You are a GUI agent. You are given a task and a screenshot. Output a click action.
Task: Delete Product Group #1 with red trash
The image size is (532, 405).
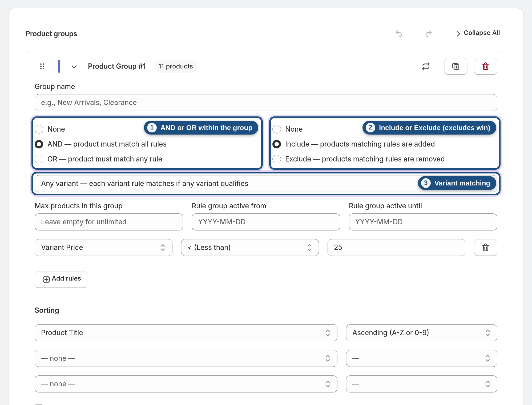[486, 66]
